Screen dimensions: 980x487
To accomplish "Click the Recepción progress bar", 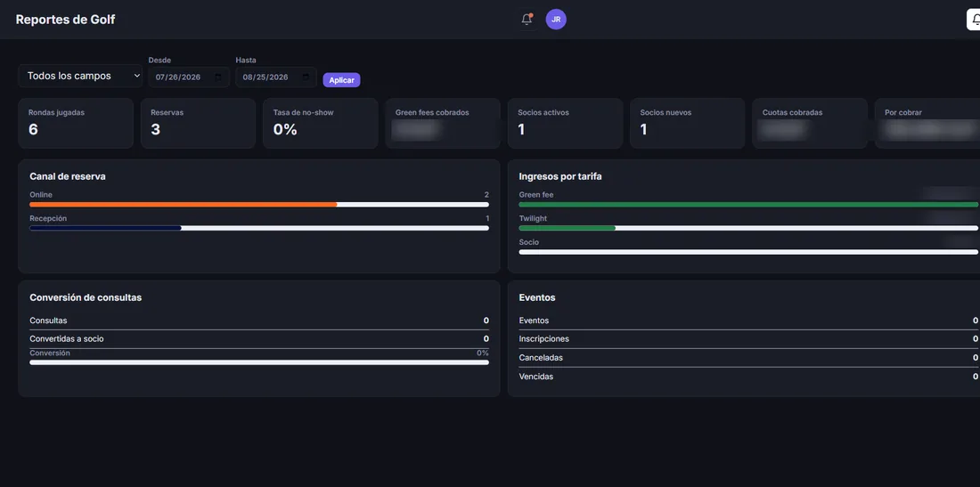I will 259,228.
